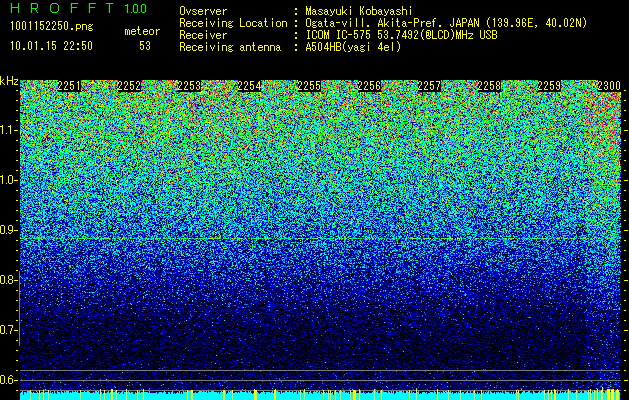This screenshot has height=400, width=629.
Task: Click the meteor label
Action: (x=142, y=31)
